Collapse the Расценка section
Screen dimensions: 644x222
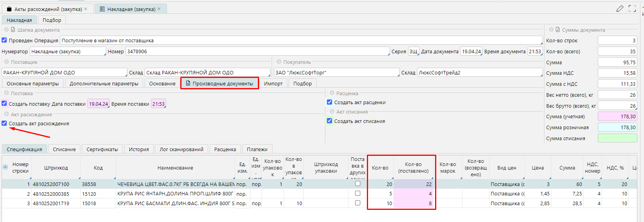pos(332,93)
